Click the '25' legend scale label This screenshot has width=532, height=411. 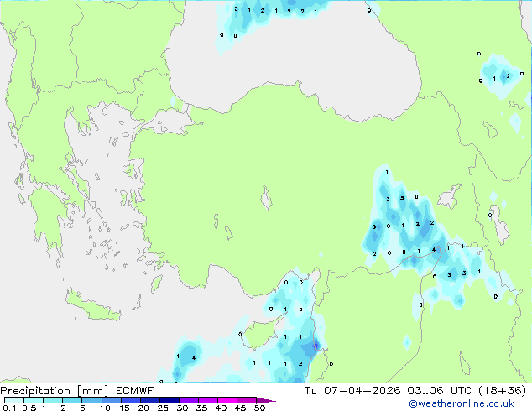point(163,408)
